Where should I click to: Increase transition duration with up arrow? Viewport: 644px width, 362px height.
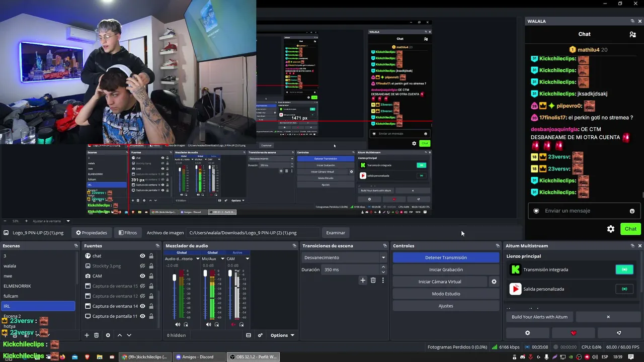[383, 268]
